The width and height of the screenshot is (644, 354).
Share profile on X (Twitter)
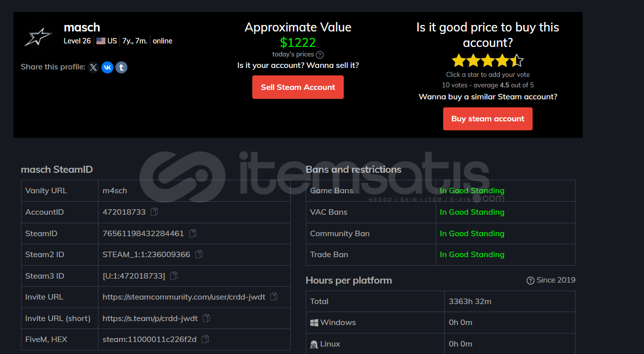pos(93,67)
